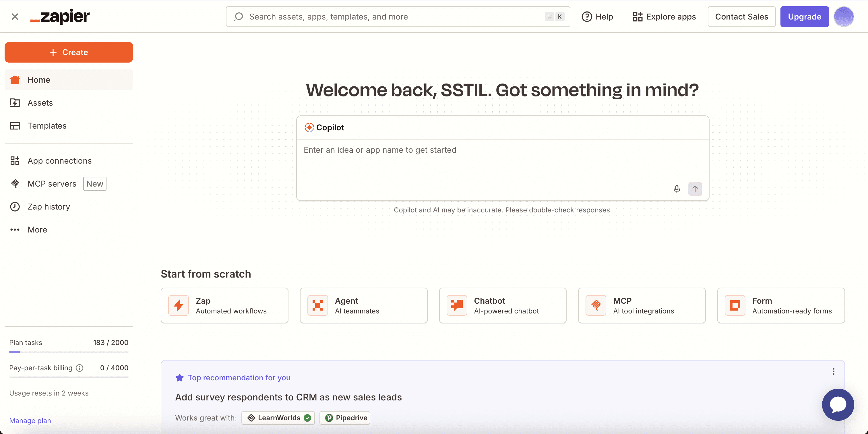Click 'Add survey respondents to CRM' recommendation

pyautogui.click(x=288, y=397)
